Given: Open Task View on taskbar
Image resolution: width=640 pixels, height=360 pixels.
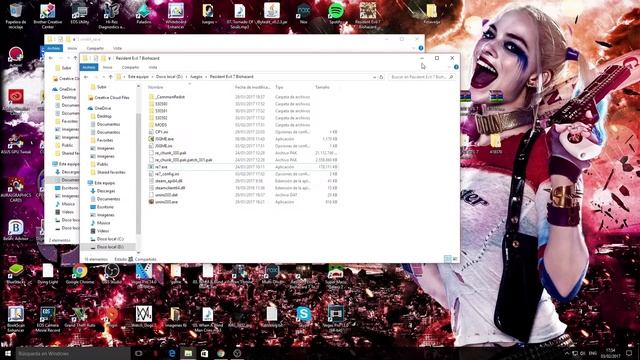Looking at the screenshot, I should pyautogui.click(x=139, y=353).
